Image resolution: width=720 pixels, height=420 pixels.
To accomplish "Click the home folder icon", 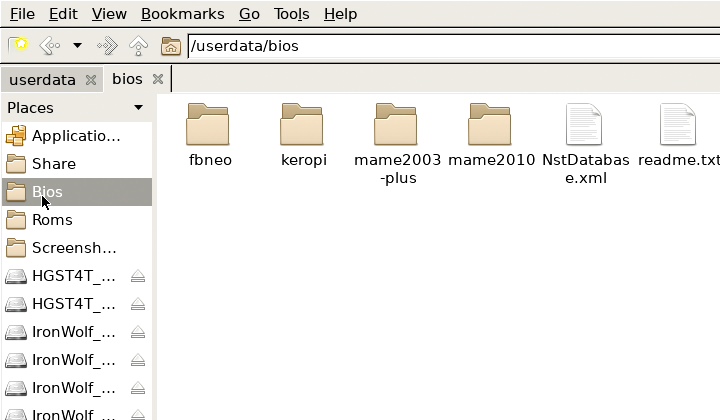I will pyautogui.click(x=171, y=46).
